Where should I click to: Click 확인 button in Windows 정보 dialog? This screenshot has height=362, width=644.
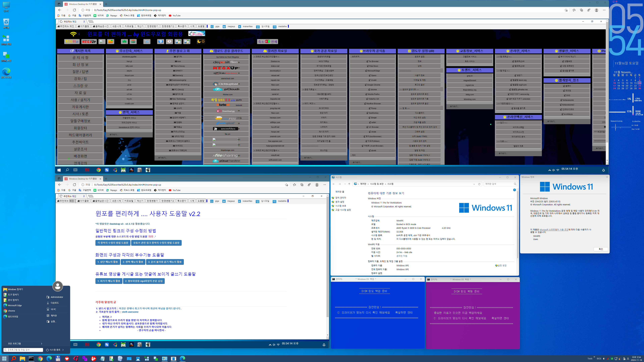(x=601, y=249)
